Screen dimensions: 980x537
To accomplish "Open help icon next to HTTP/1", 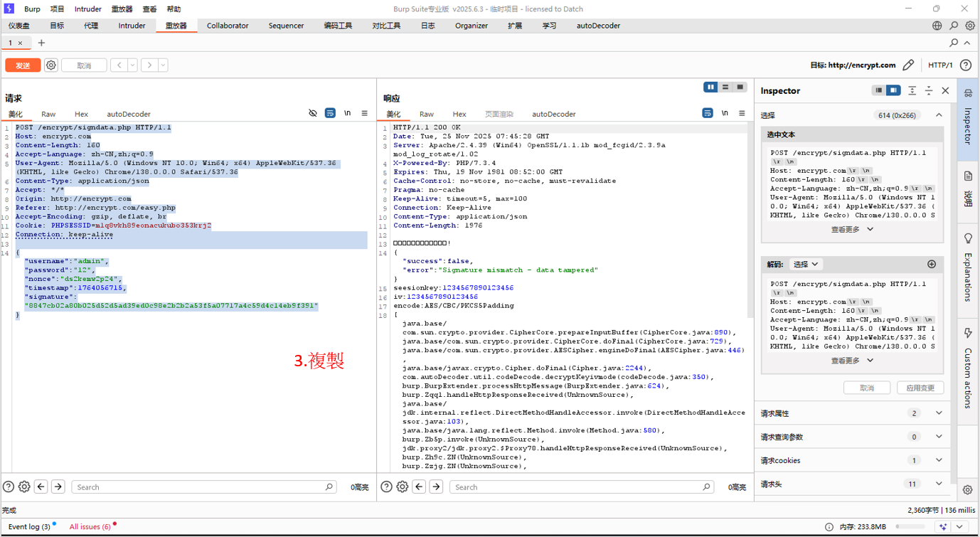I will point(966,65).
